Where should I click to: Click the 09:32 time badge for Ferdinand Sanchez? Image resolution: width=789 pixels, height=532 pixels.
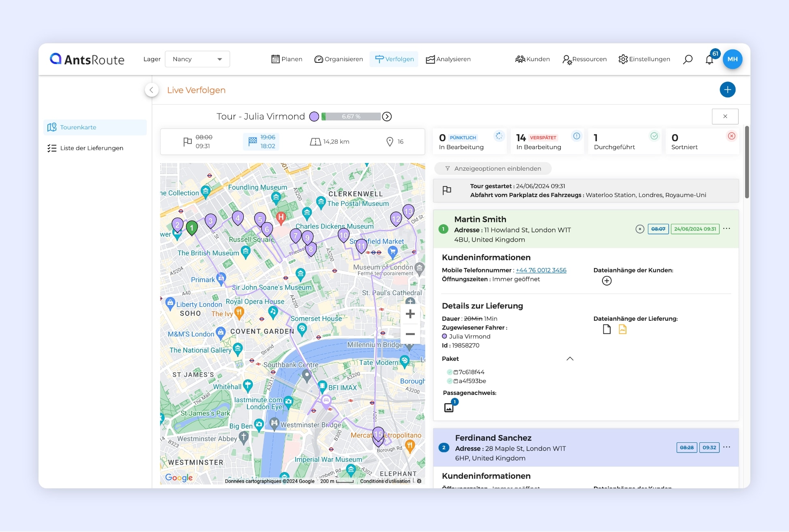click(709, 448)
